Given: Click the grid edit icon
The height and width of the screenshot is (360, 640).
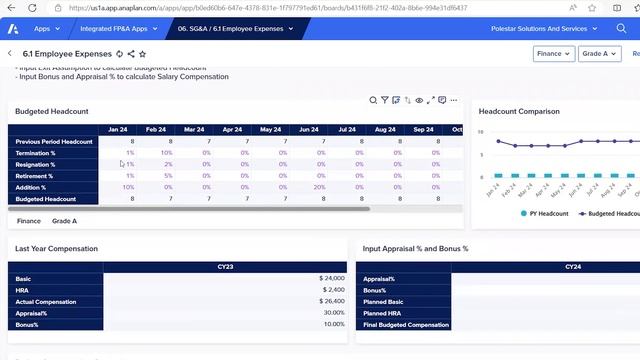Looking at the screenshot, I should [x=396, y=100].
